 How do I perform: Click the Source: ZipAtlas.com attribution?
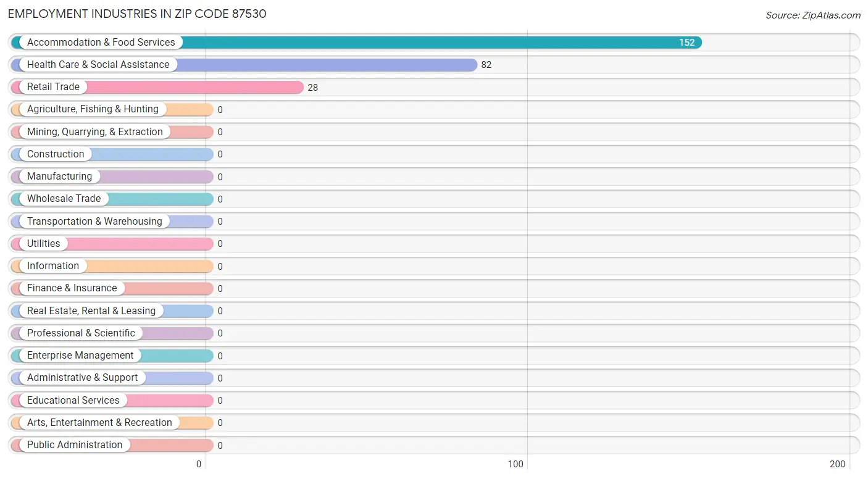[813, 15]
